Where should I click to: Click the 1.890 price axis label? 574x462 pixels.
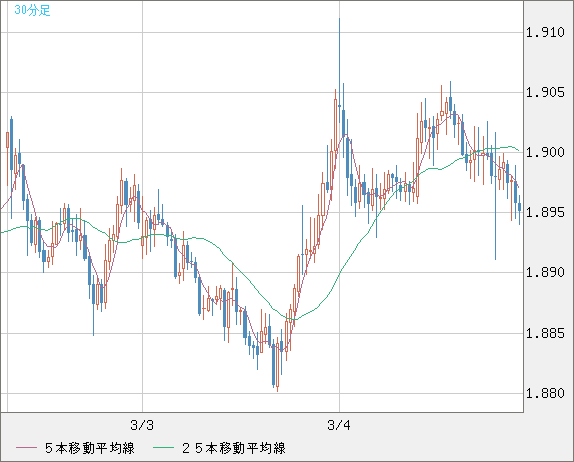click(x=545, y=272)
